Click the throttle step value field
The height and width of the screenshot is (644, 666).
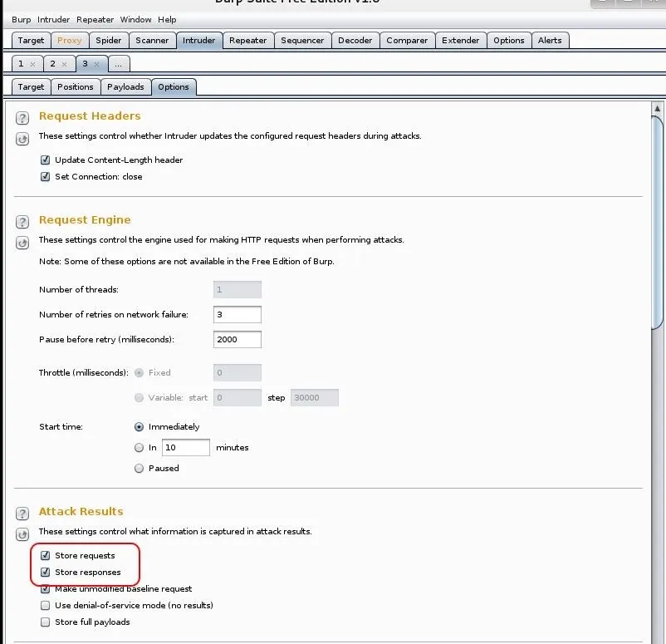tap(315, 397)
